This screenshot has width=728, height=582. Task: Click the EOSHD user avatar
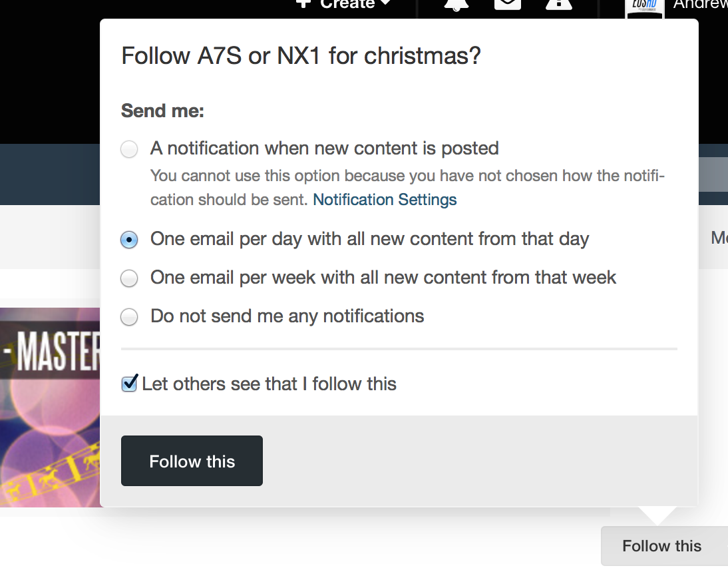click(x=645, y=8)
